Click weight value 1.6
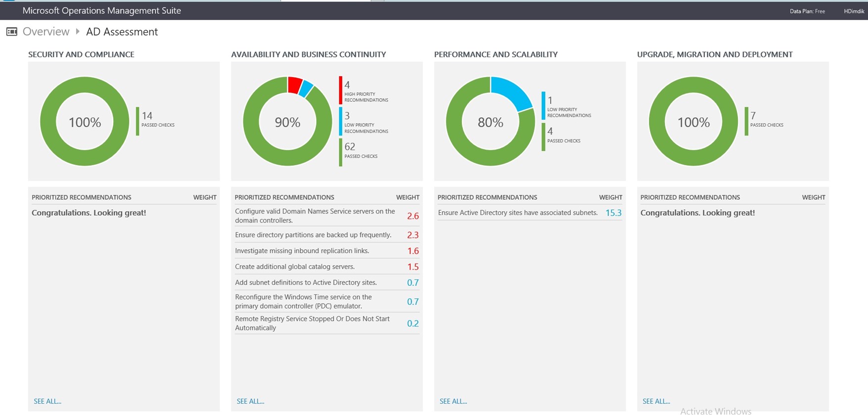 [x=413, y=251]
